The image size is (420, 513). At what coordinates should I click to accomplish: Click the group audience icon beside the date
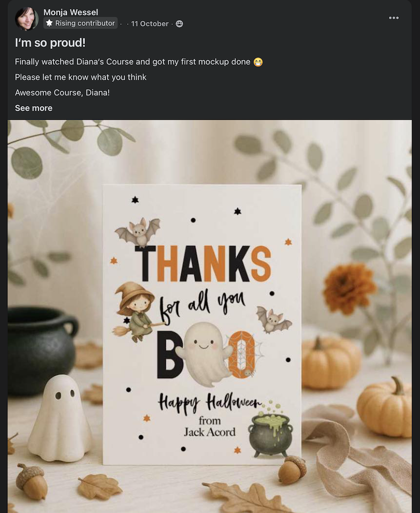coord(179,24)
